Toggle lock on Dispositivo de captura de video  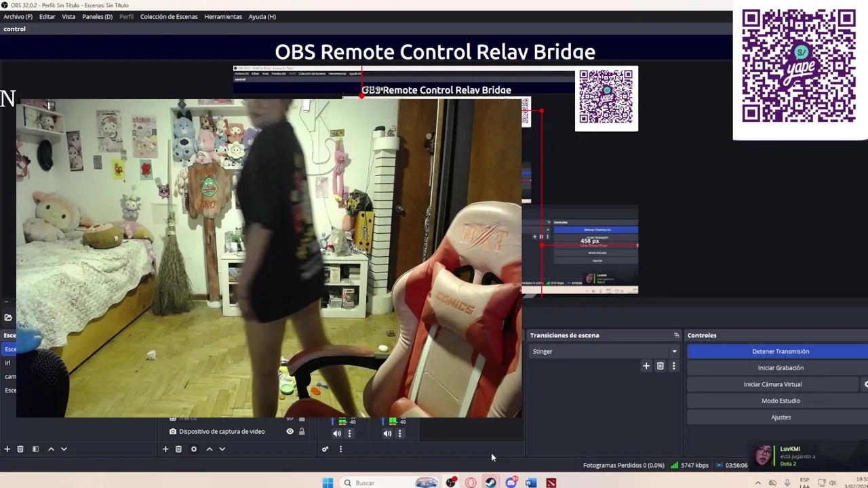(x=302, y=431)
